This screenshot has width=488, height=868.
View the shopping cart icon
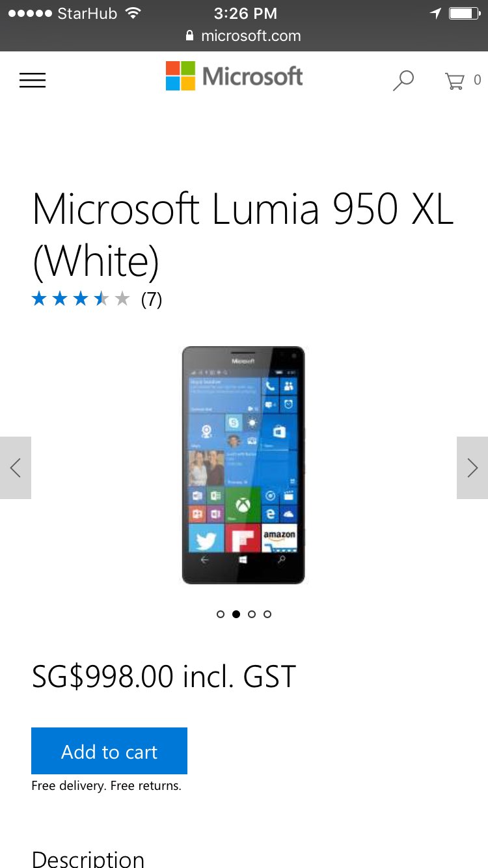pos(454,81)
